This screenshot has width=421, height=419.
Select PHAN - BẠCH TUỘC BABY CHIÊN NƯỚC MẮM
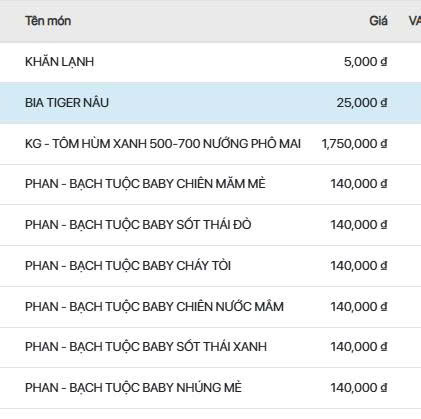click(154, 307)
